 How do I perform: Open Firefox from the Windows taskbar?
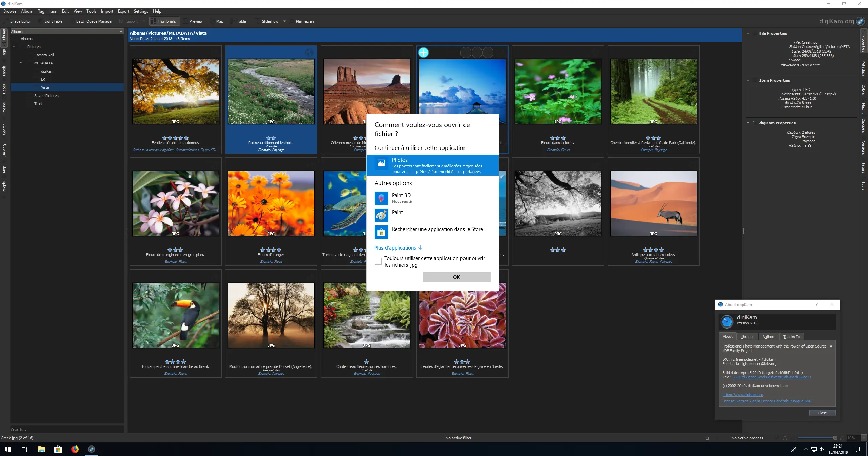click(x=75, y=449)
